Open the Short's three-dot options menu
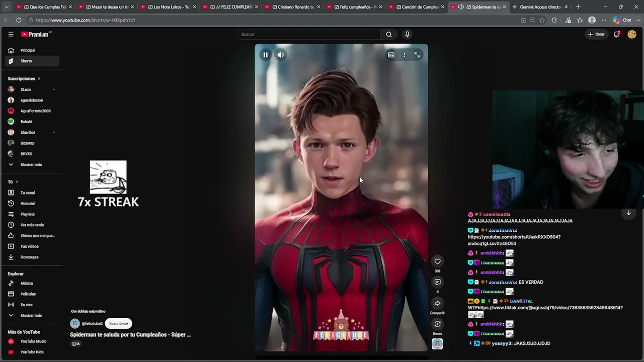 pyautogui.click(x=404, y=55)
